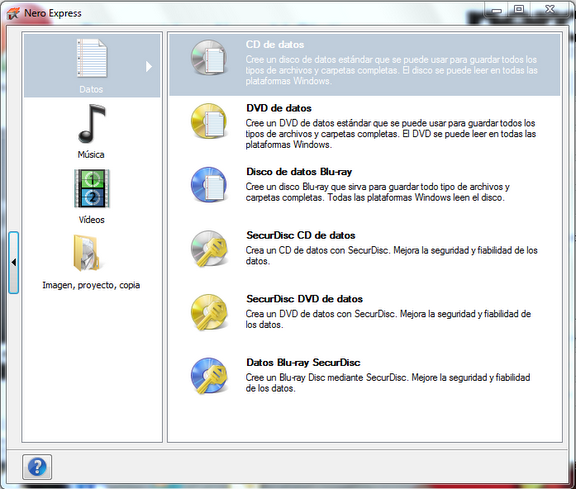Click the DVD de datos disc icon

coord(209,121)
